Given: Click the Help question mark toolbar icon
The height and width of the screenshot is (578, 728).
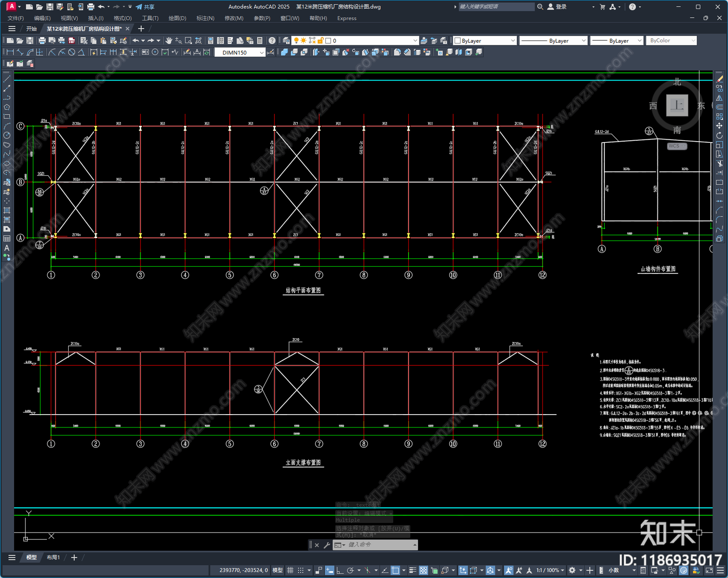Looking at the screenshot, I should tap(272, 41).
